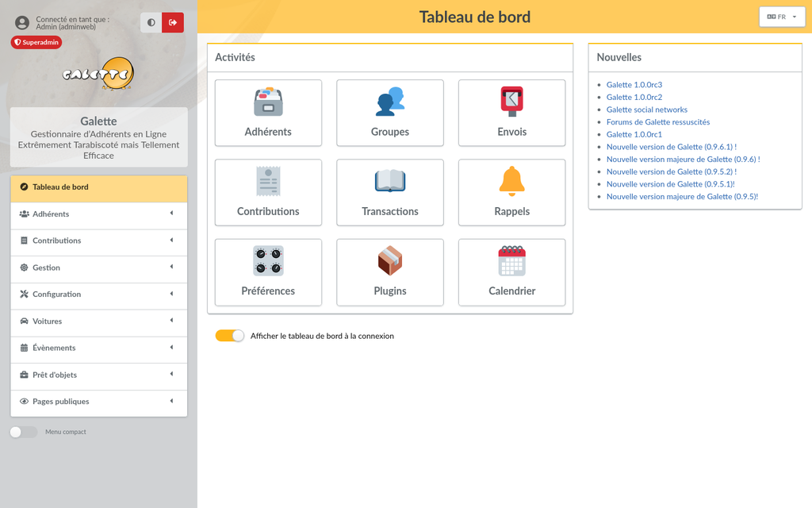
Task: Click the Contributions receipt icon
Action: (x=268, y=181)
